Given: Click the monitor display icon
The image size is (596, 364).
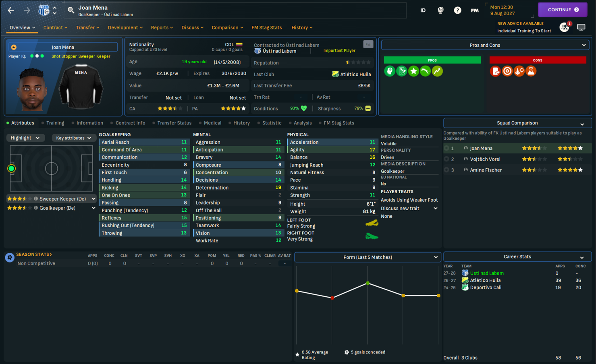Looking at the screenshot, I should point(581,27).
